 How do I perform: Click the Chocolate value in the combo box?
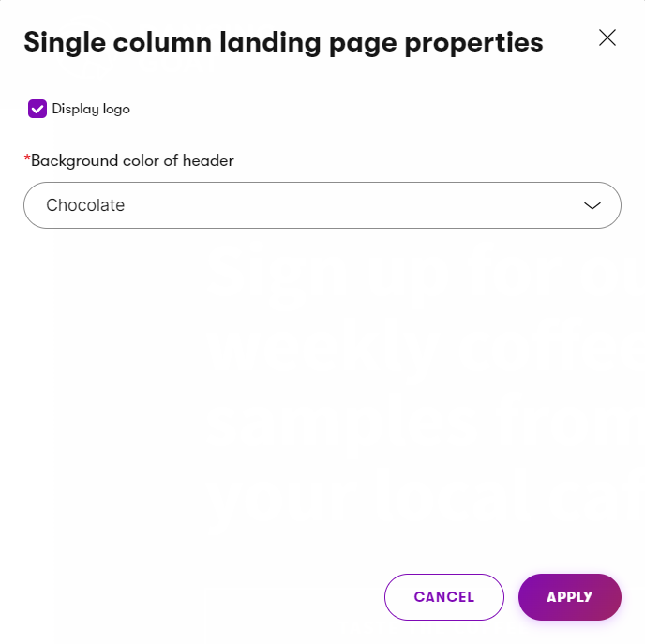pyautogui.click(x=85, y=205)
